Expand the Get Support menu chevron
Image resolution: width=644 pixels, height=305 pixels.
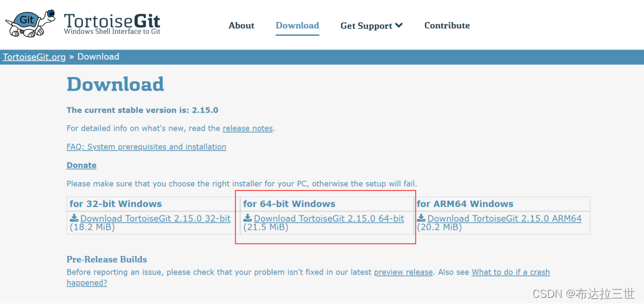pyautogui.click(x=399, y=26)
